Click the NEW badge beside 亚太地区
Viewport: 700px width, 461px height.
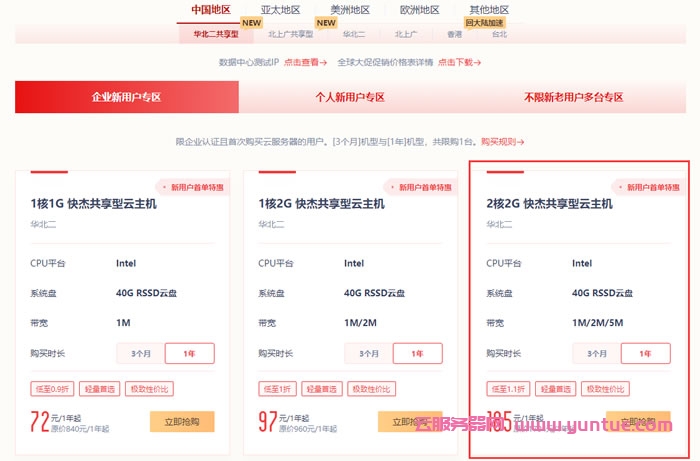pyautogui.click(x=251, y=22)
